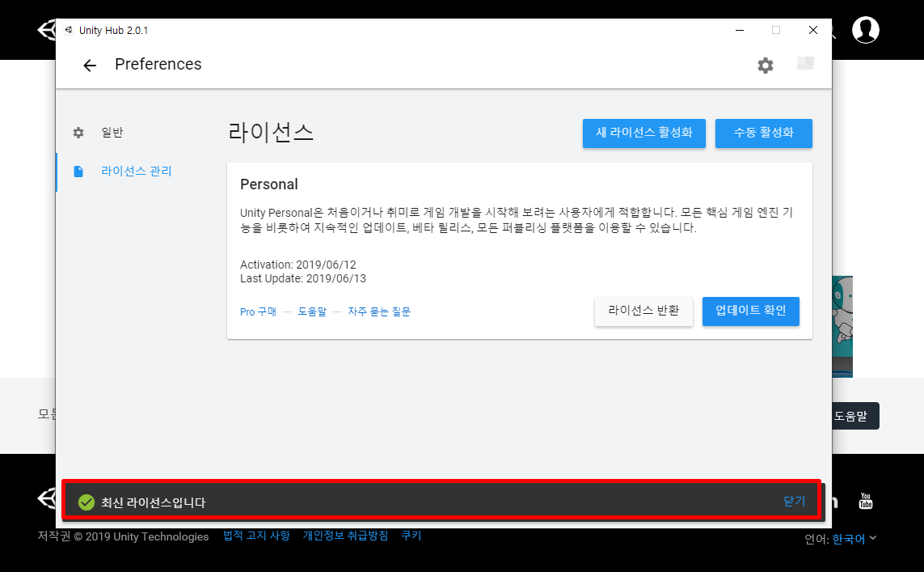Open 법적 고지 사항 footer link
The height and width of the screenshot is (572, 924).
[256, 536]
